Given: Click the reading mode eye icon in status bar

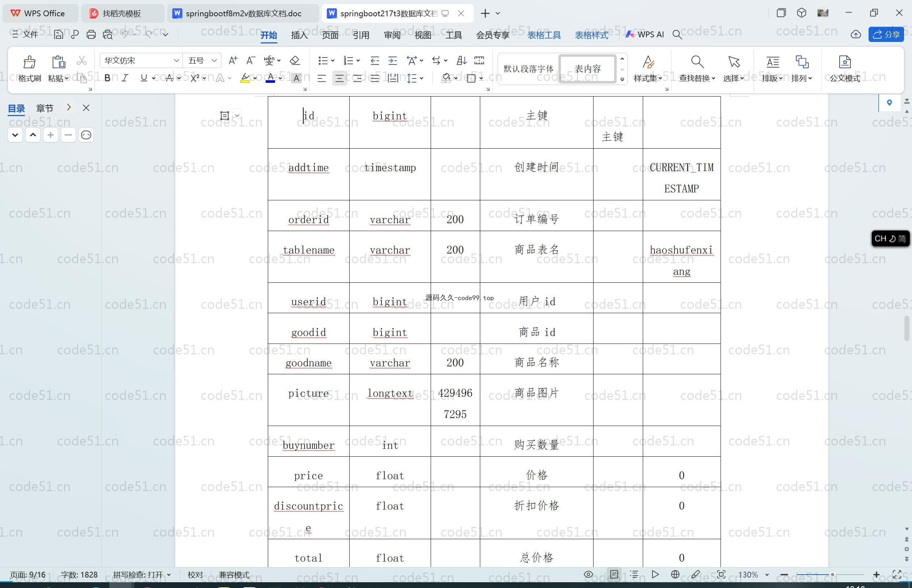Looking at the screenshot, I should pos(588,574).
